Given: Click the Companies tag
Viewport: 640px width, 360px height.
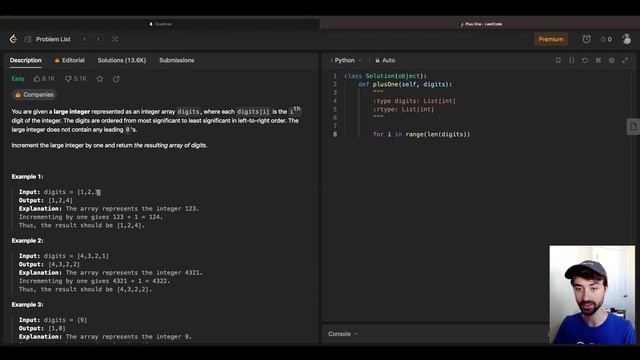Looking at the screenshot, I should point(34,95).
